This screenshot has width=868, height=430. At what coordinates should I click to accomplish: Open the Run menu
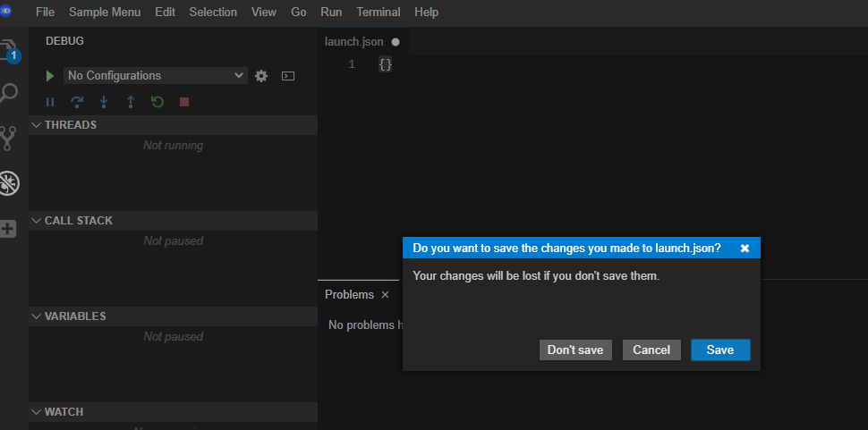(x=331, y=12)
